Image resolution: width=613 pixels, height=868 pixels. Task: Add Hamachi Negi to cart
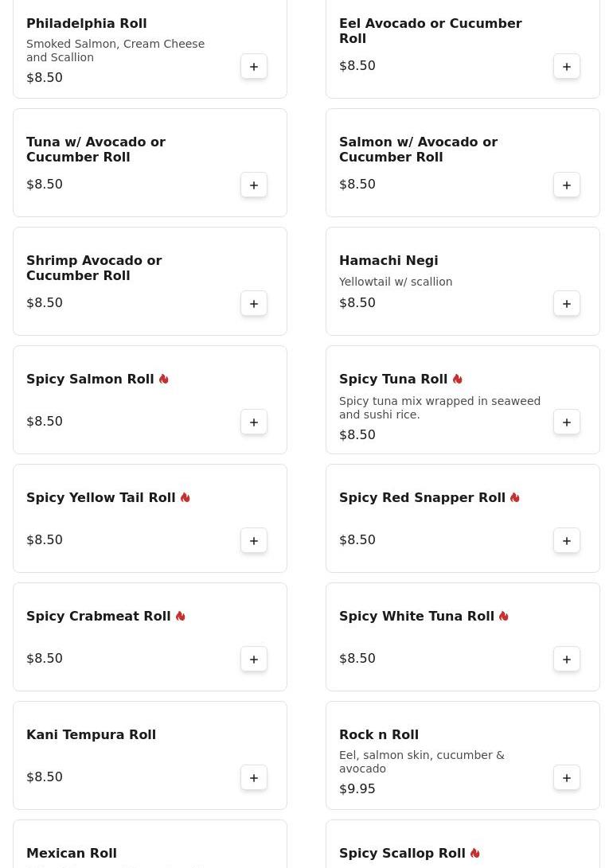point(567,304)
